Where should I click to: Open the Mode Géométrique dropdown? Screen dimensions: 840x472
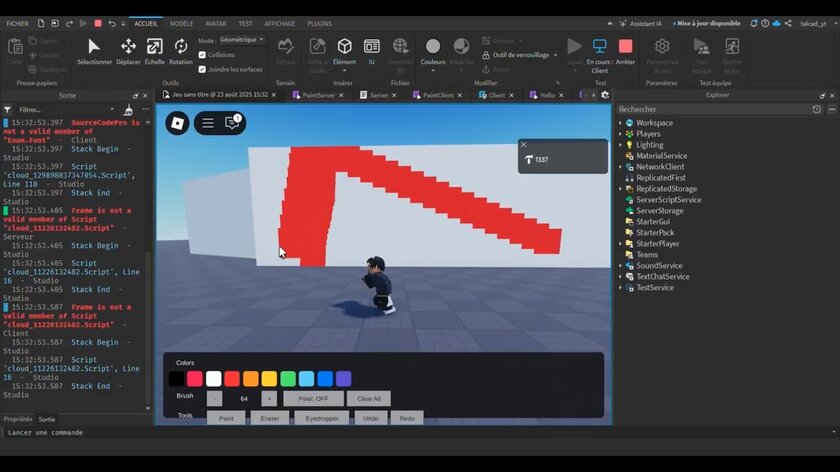pos(242,40)
